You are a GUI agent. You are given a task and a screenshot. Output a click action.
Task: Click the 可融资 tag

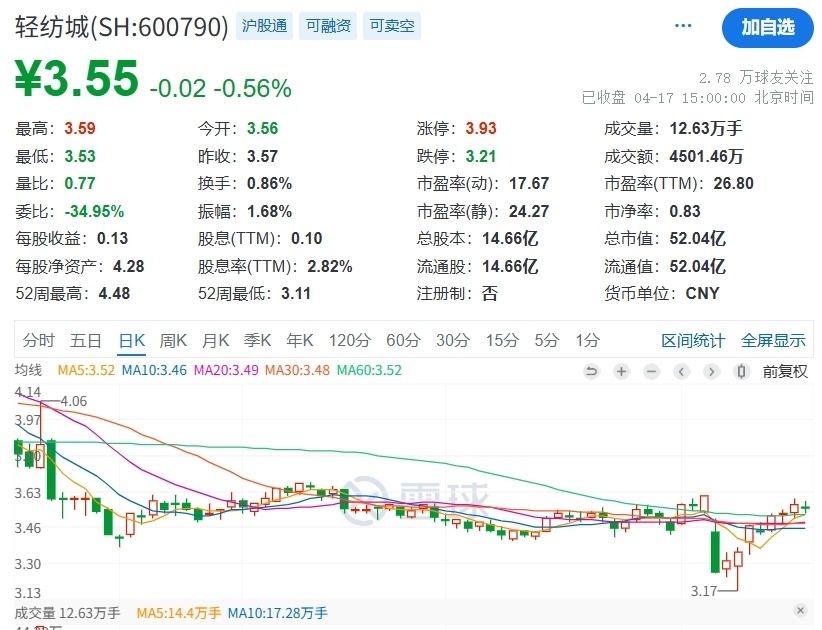(328, 26)
